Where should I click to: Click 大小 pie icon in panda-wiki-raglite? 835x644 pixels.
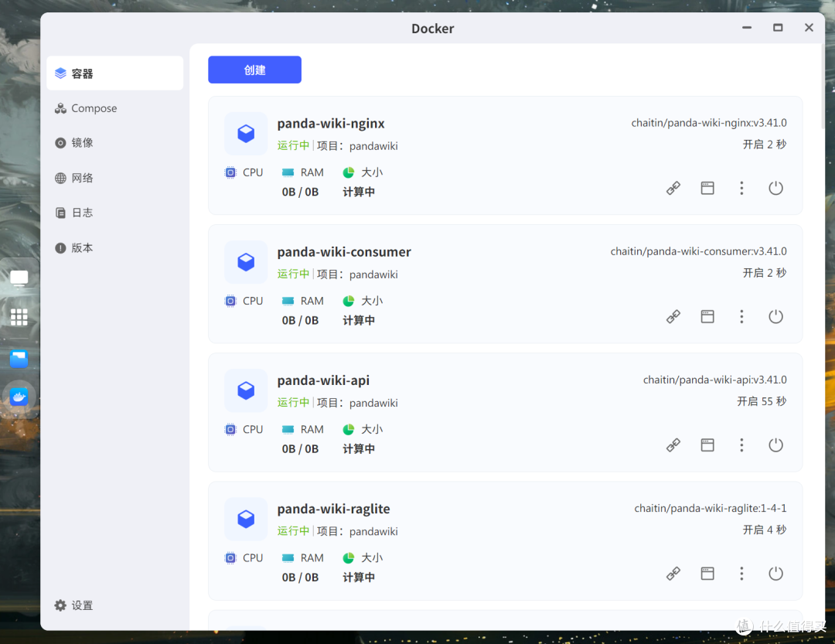tap(348, 557)
